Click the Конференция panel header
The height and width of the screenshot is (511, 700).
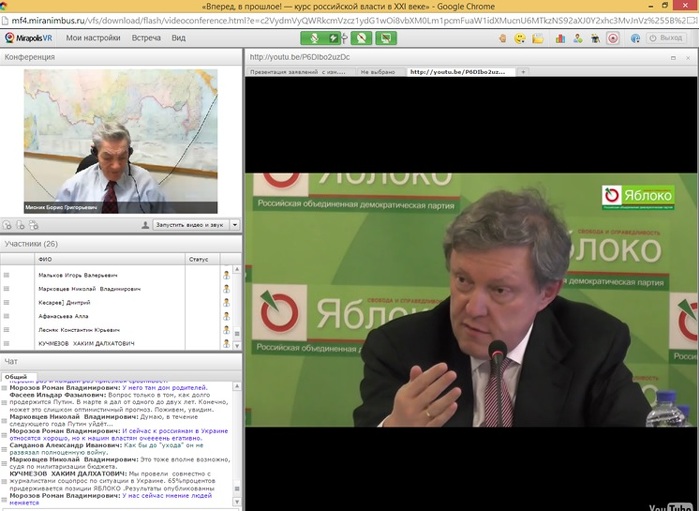pos(121,57)
